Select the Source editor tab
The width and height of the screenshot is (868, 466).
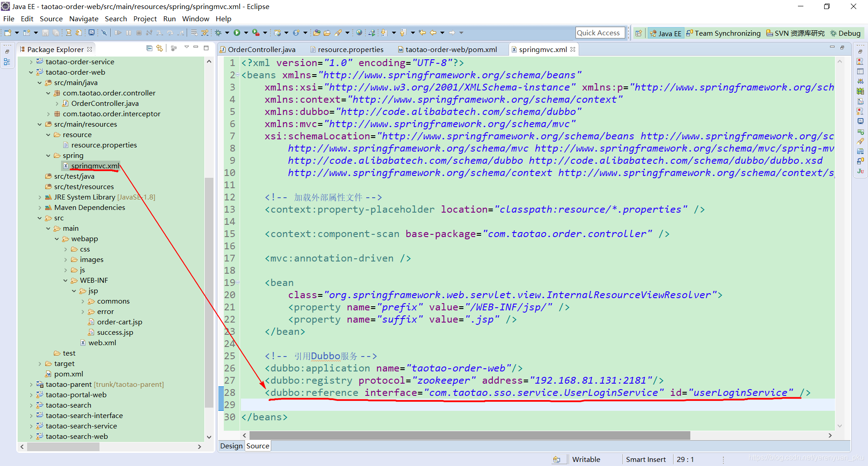(x=258, y=446)
